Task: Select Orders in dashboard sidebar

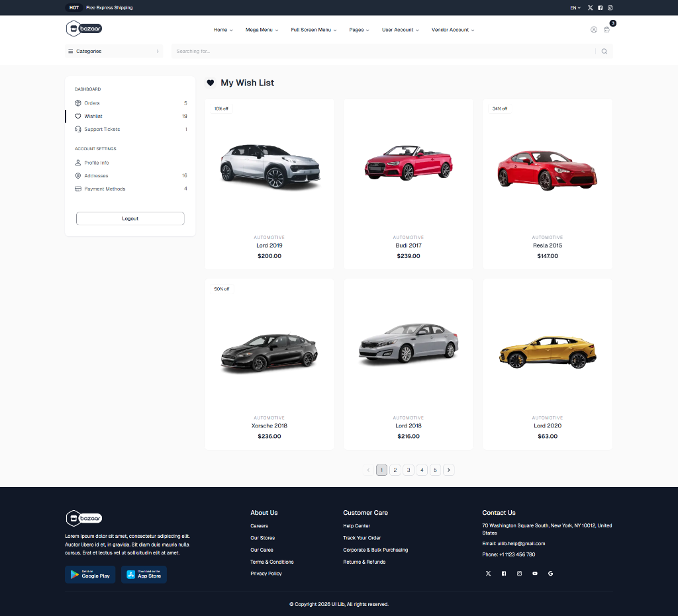Action: coord(92,103)
